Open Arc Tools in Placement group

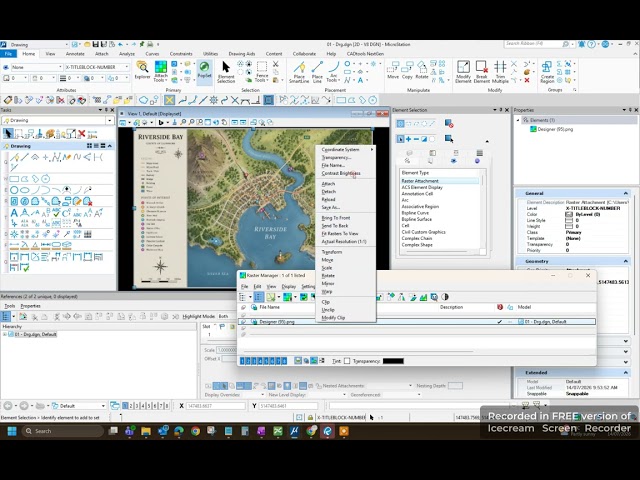tap(333, 72)
